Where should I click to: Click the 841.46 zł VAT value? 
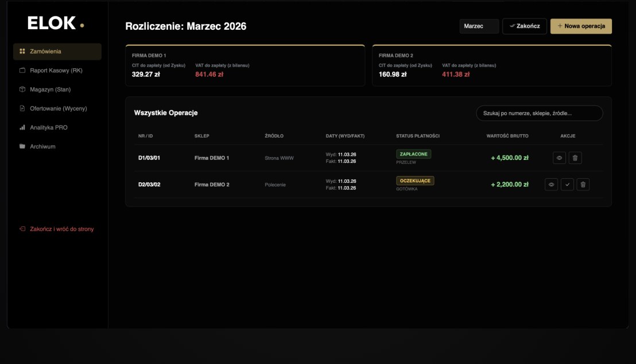point(210,75)
